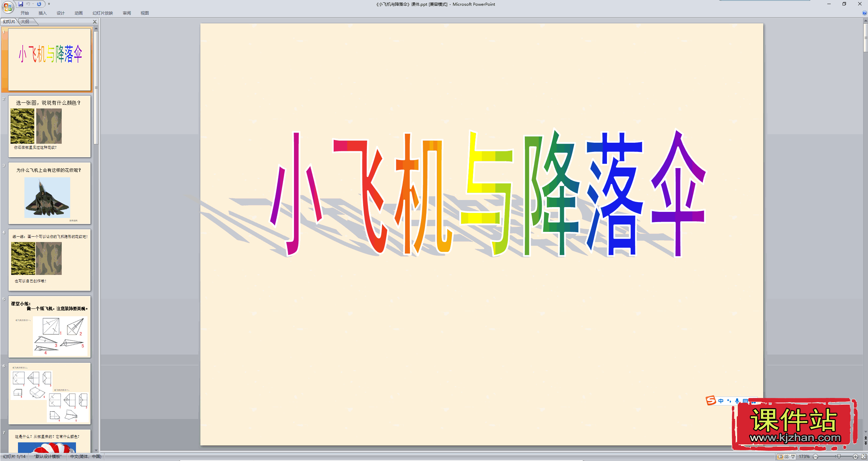Screen dimensions: 868x461
Task: Open the undo history dropdown arrow
Action: pos(33,4)
